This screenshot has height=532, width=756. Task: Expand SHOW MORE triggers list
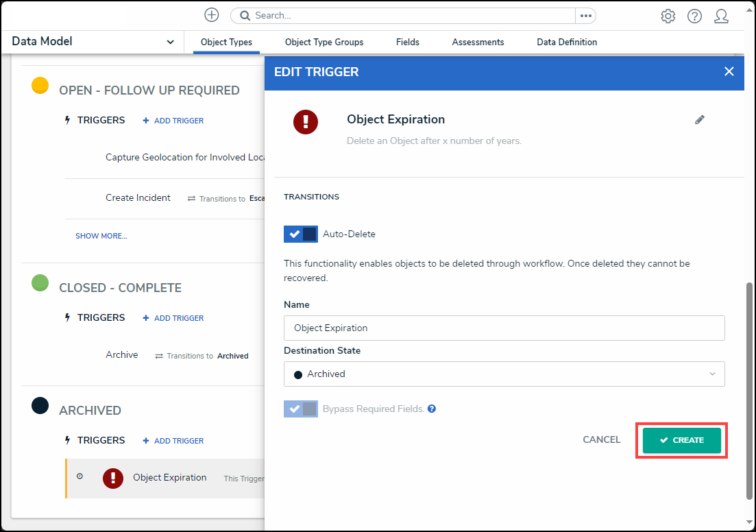pyautogui.click(x=101, y=236)
